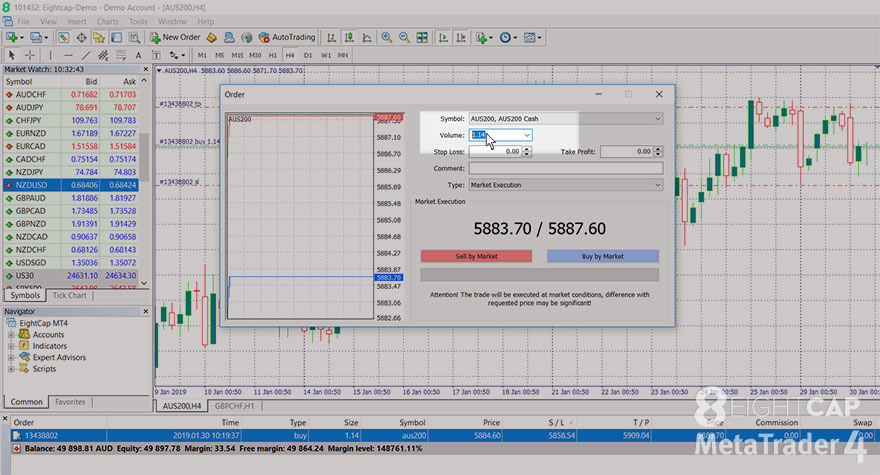Tile chart windows icon
This screenshot has width=880, height=475.
[x=422, y=38]
